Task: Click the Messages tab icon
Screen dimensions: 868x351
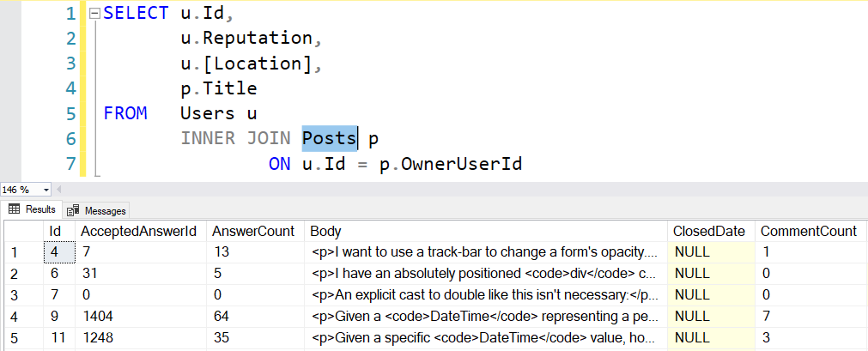Action: click(72, 210)
